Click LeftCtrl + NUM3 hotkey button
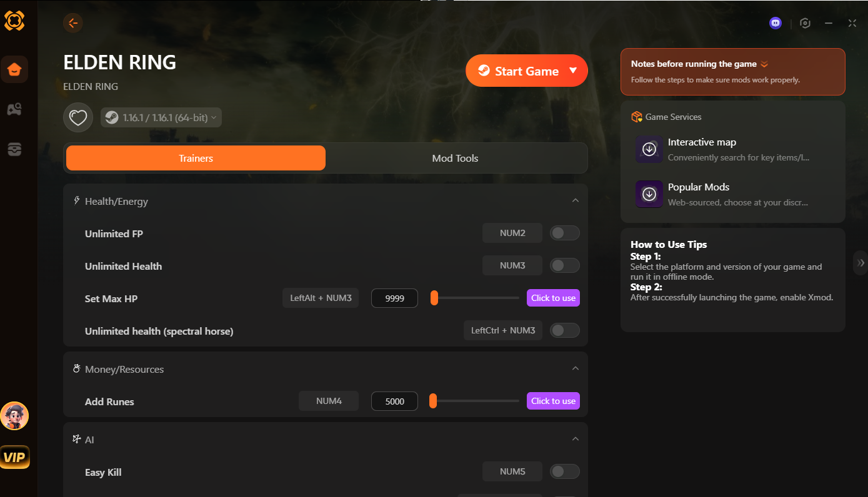The image size is (868, 497). [503, 330]
